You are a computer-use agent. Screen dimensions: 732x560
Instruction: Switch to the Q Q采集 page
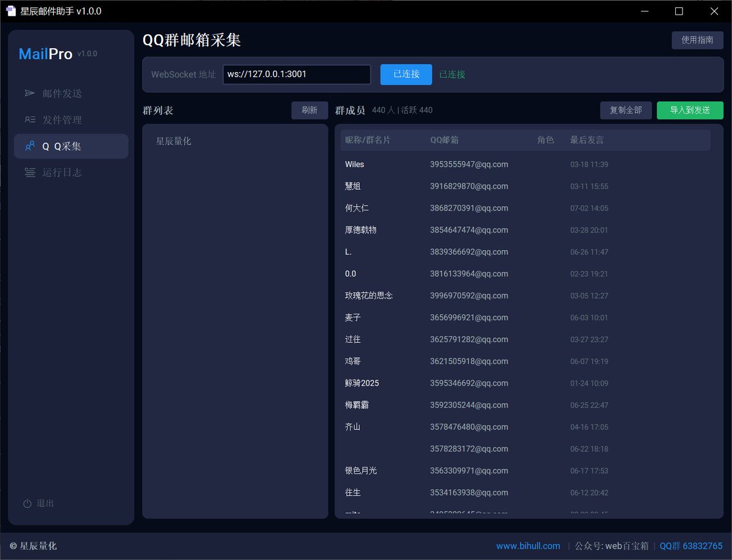coord(71,146)
